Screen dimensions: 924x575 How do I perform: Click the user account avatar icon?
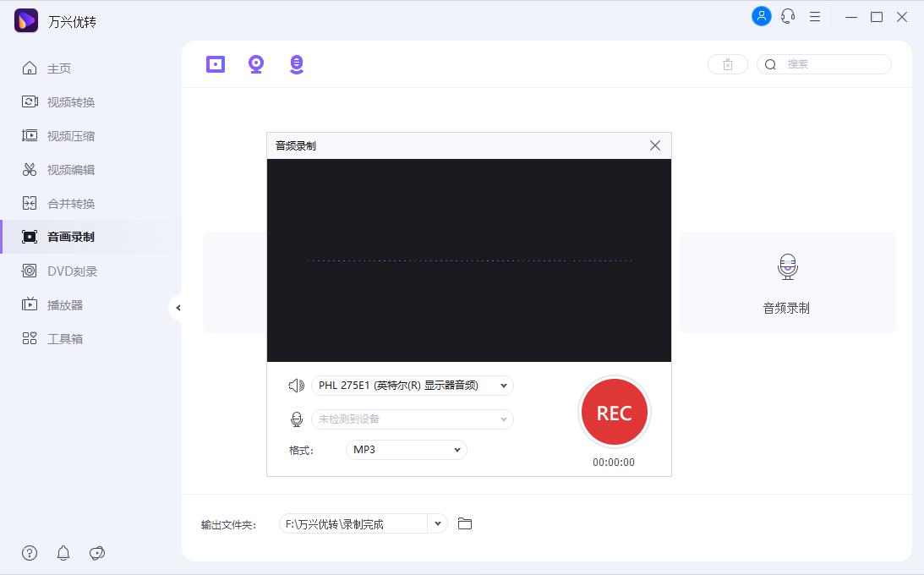click(x=761, y=16)
